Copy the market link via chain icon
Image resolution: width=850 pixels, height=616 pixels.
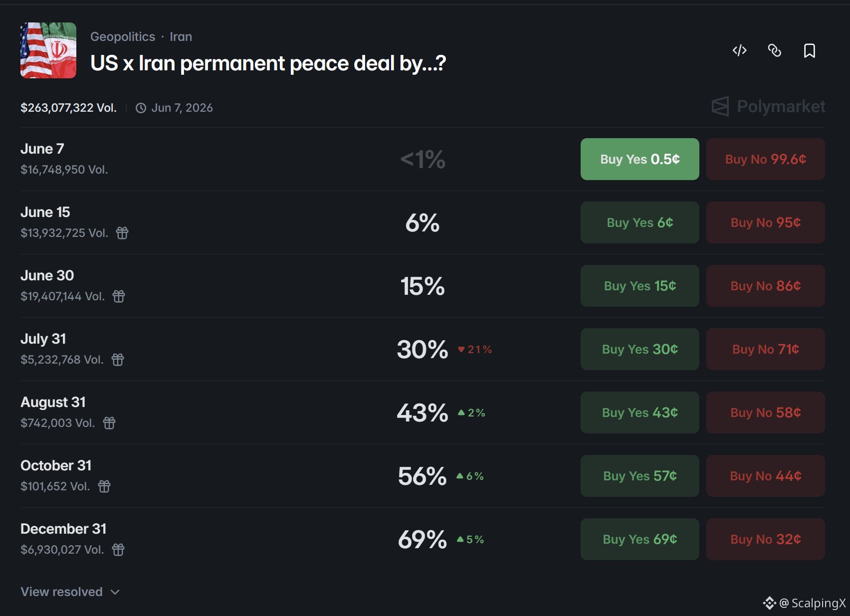(774, 50)
